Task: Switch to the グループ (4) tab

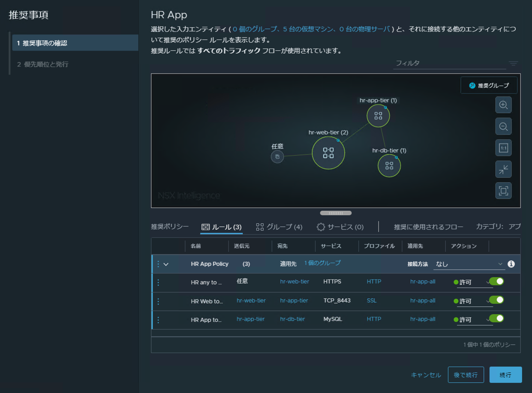Action: point(279,227)
